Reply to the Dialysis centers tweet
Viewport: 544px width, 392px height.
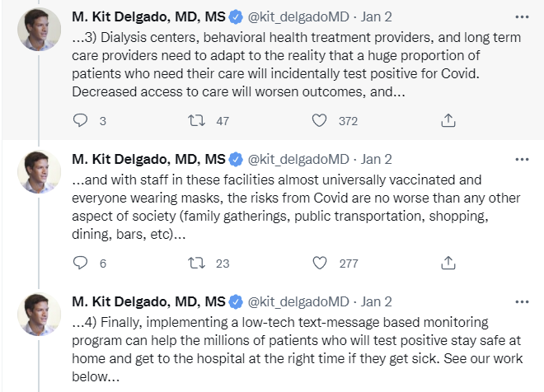click(80, 120)
